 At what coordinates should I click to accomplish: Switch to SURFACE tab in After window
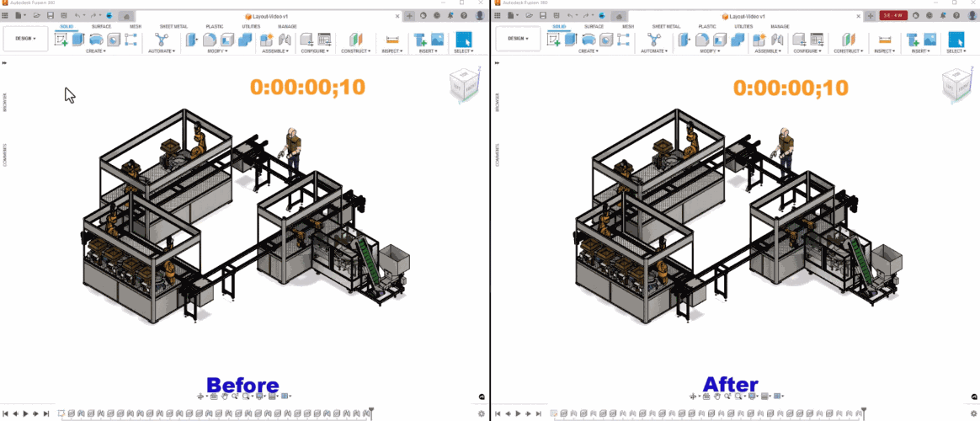tap(593, 27)
